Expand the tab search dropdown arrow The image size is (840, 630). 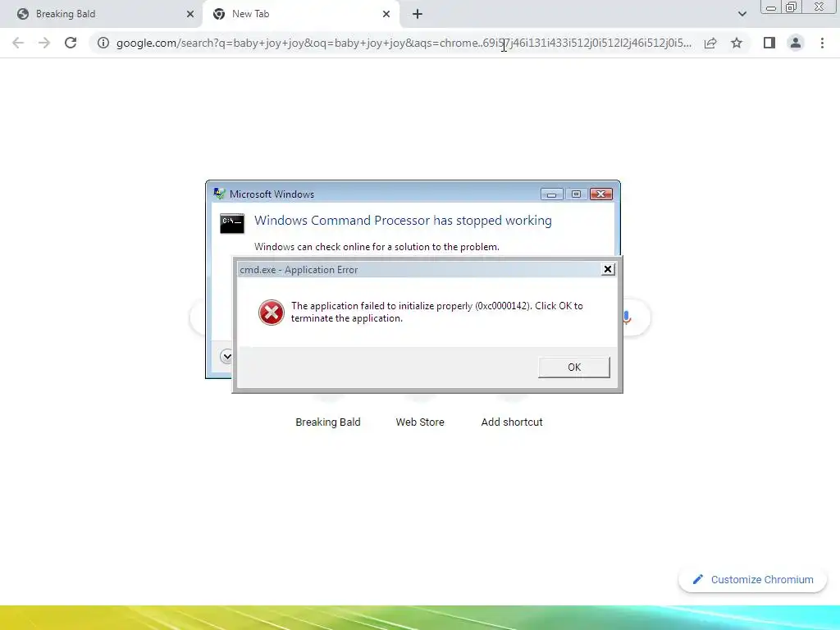pyautogui.click(x=742, y=14)
